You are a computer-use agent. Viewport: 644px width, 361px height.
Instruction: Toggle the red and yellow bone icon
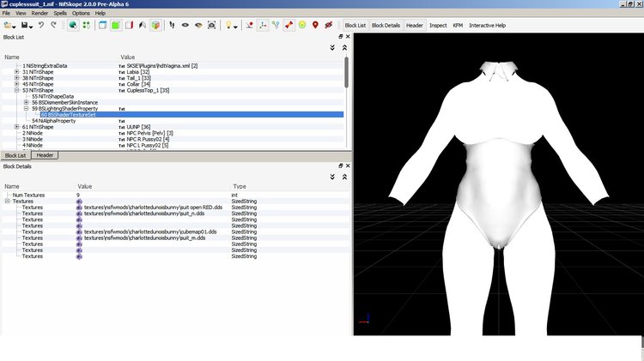click(289, 26)
